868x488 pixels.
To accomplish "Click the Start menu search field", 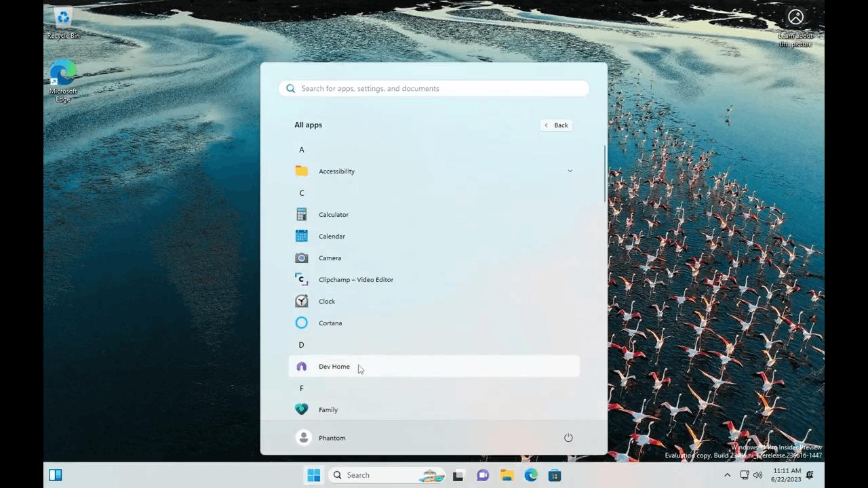I will tap(434, 88).
